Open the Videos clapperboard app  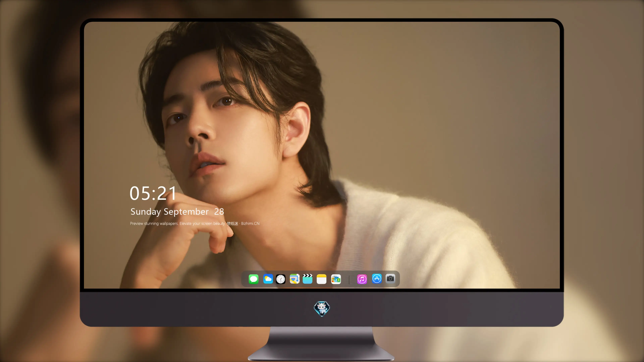point(308,279)
